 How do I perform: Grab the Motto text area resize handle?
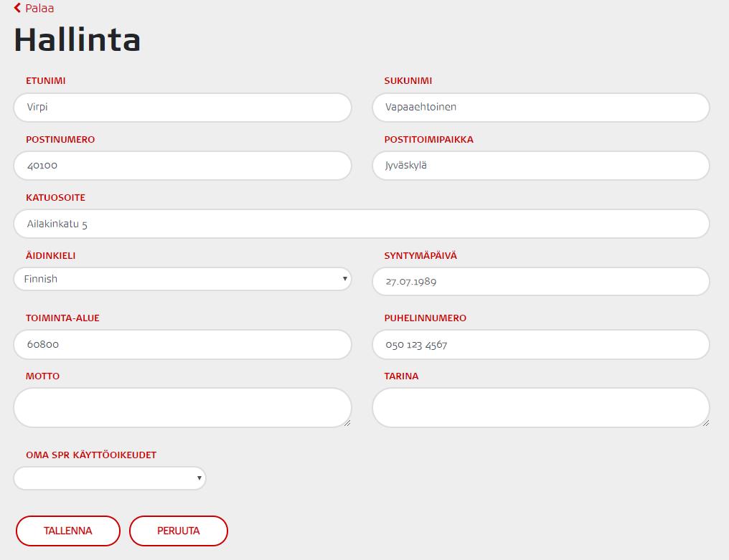(347, 423)
